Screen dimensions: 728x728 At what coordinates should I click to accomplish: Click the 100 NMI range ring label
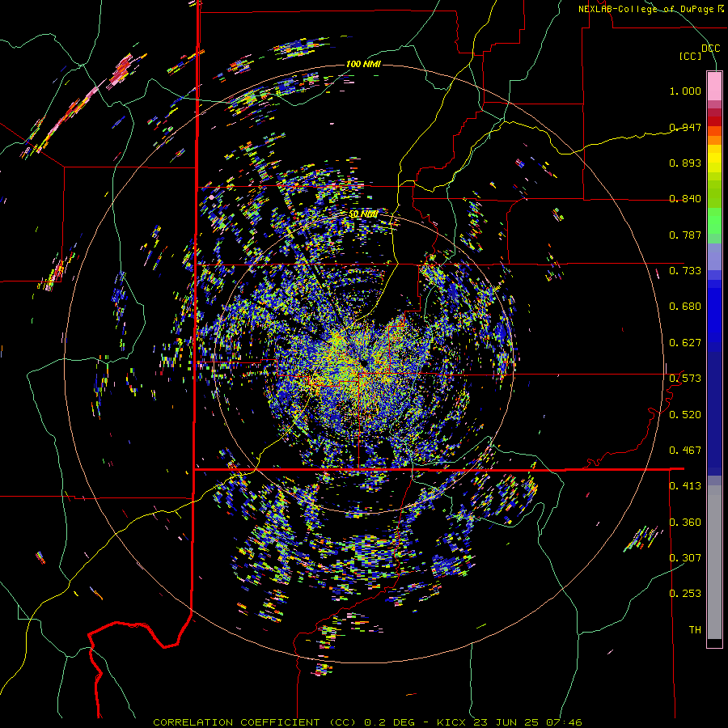[363, 64]
